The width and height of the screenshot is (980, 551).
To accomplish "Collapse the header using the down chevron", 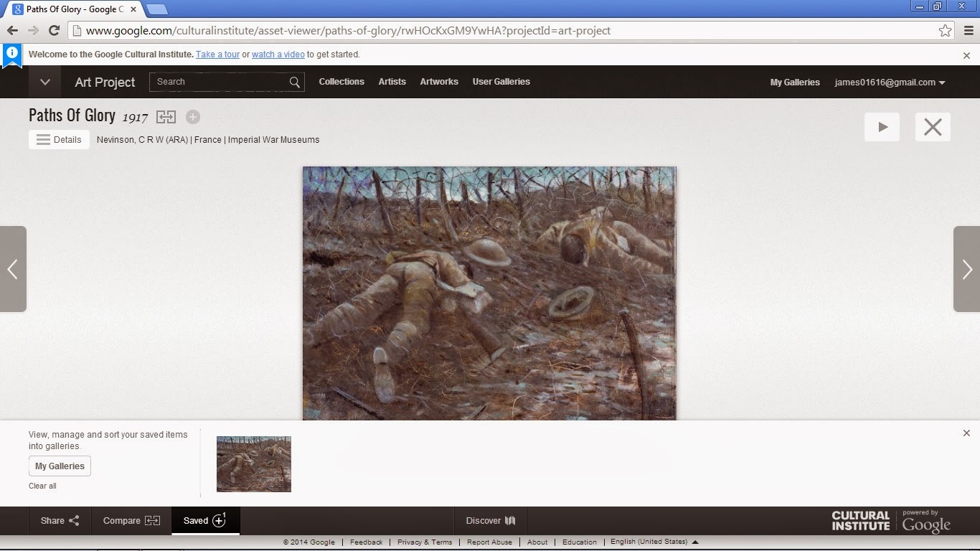I will click(44, 82).
